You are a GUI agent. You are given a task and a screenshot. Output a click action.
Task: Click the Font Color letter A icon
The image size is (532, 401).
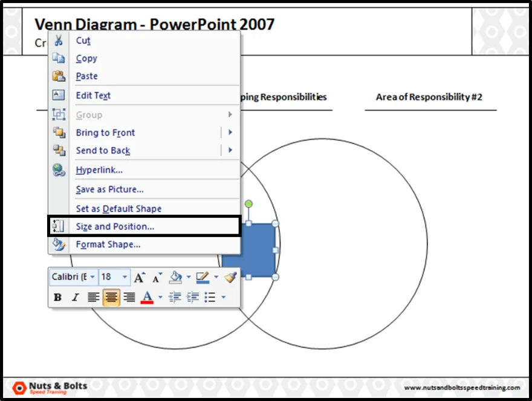pyautogui.click(x=147, y=297)
